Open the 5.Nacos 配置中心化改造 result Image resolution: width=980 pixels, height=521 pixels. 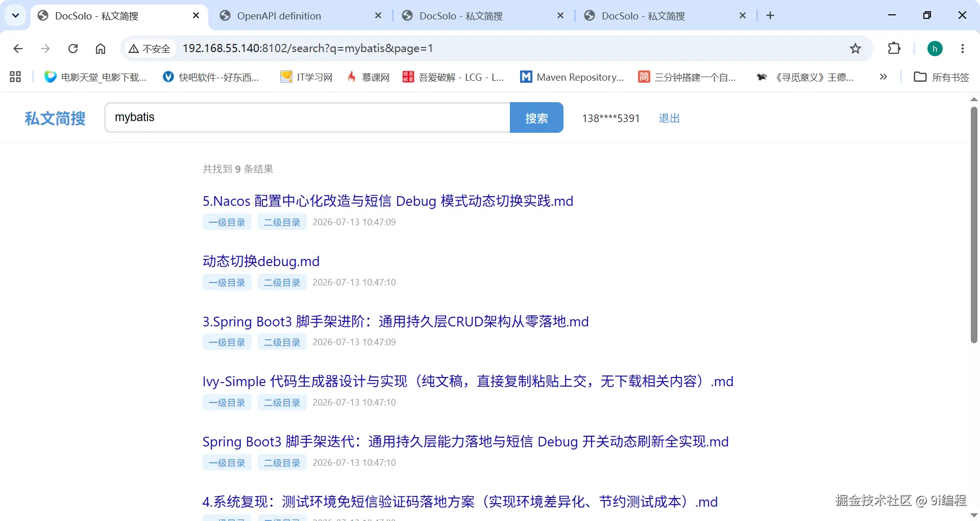388,201
